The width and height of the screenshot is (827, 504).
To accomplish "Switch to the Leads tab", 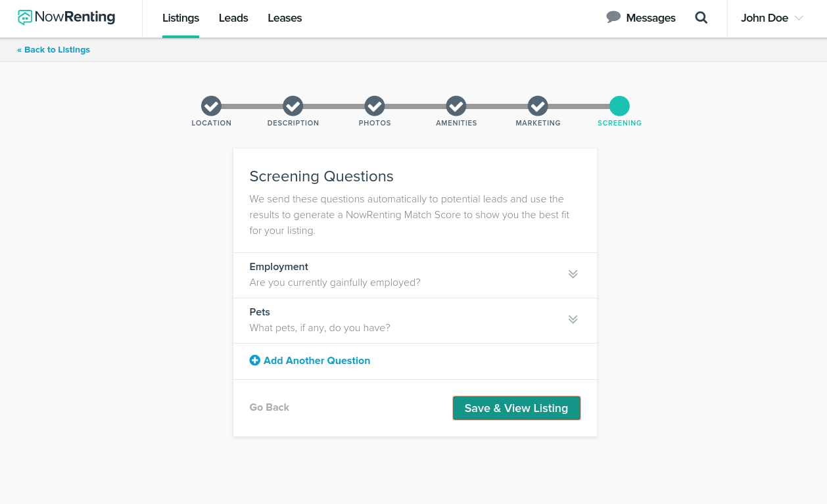I will point(233,18).
